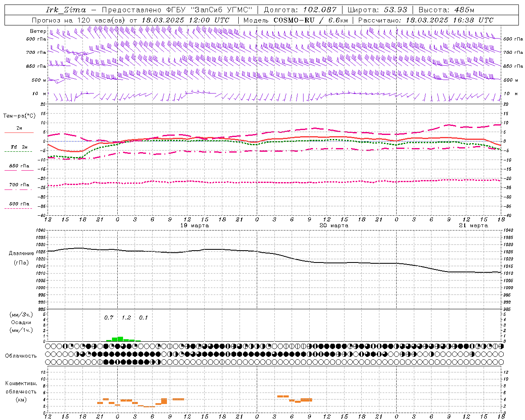
Task: Click the 500 гПа temperature legend entry
Action: click(19, 204)
